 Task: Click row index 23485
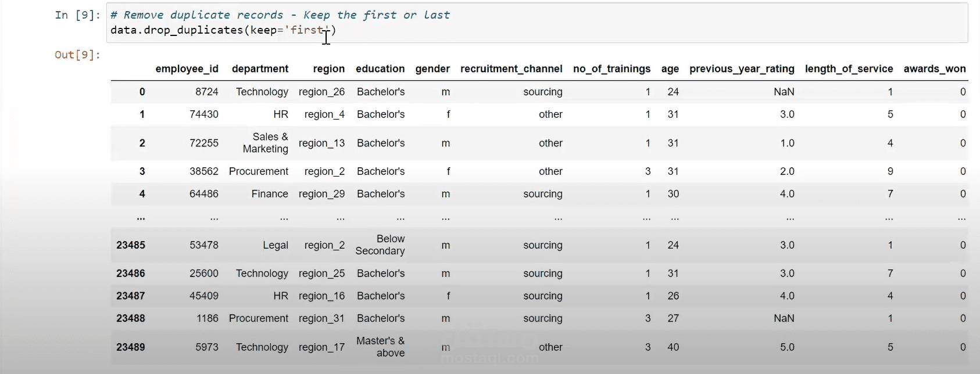(x=131, y=245)
